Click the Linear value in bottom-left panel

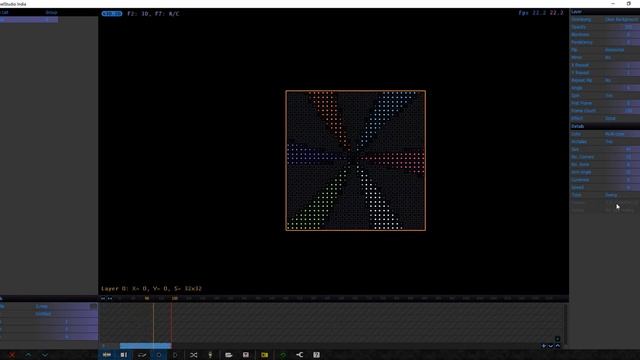(42, 306)
